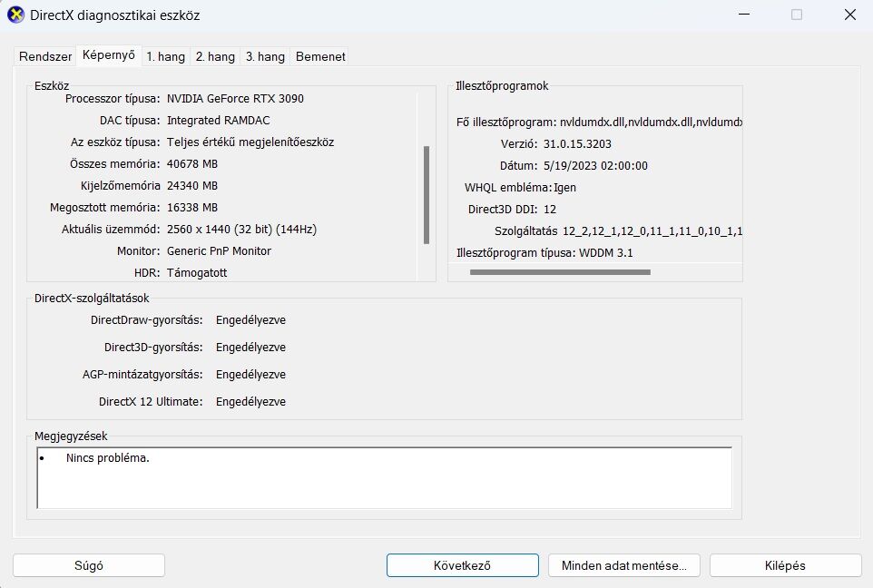Click the Illesztőprogramok horizontal scrollbar thumb
The width and height of the screenshot is (873, 588).
pos(560,272)
